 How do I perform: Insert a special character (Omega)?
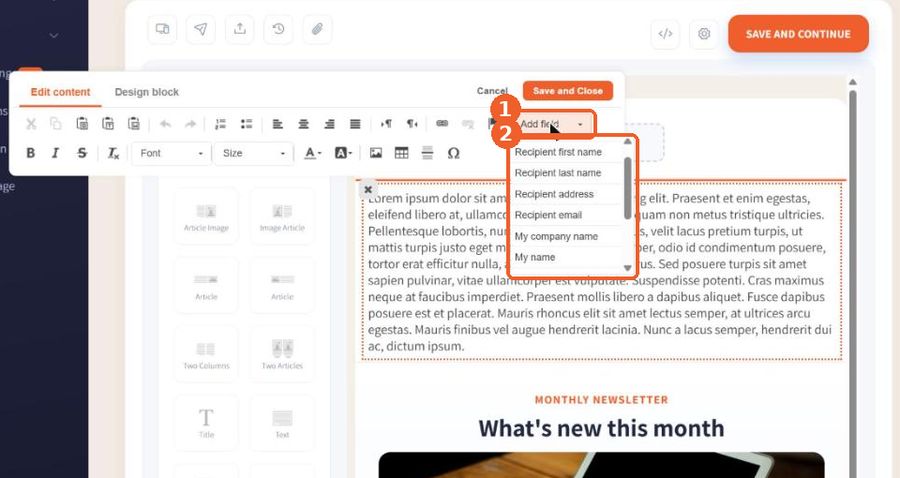pos(453,153)
